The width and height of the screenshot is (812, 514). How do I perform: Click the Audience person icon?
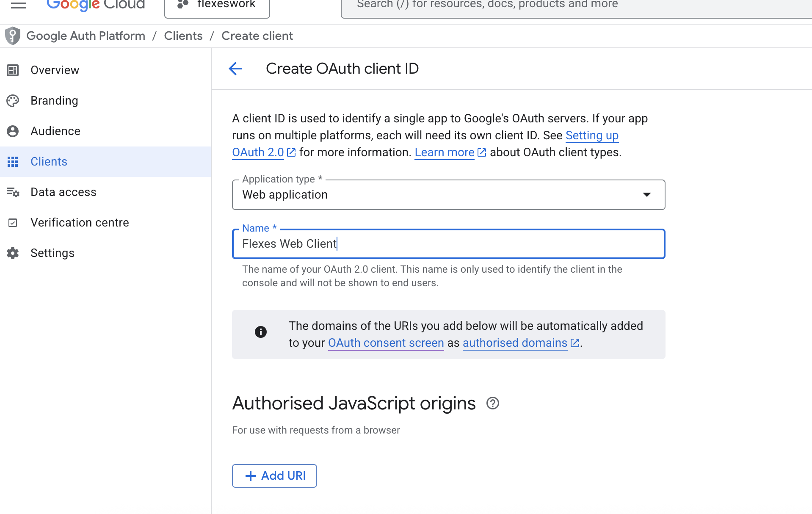[x=13, y=131]
